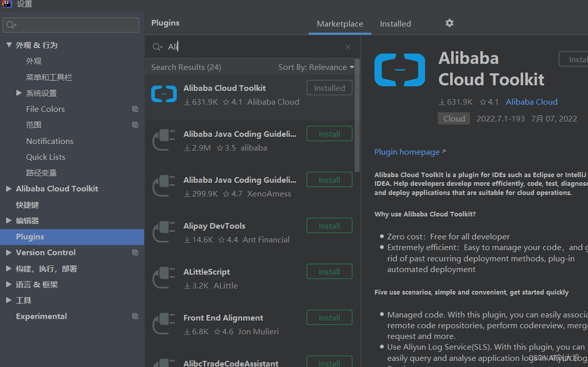Open the Alibaba Cloud vendor link
The width and height of the screenshot is (588, 367).
[531, 102]
